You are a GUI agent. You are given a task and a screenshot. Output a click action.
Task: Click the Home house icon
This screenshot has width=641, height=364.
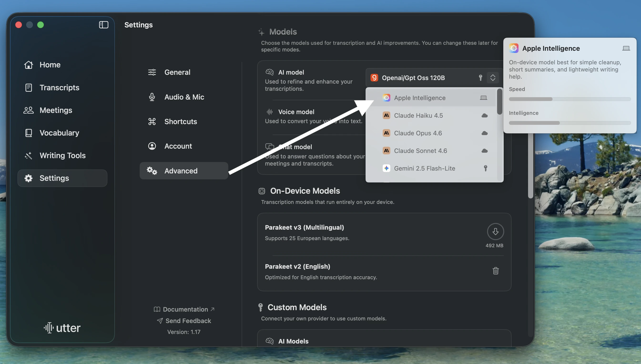(x=29, y=65)
